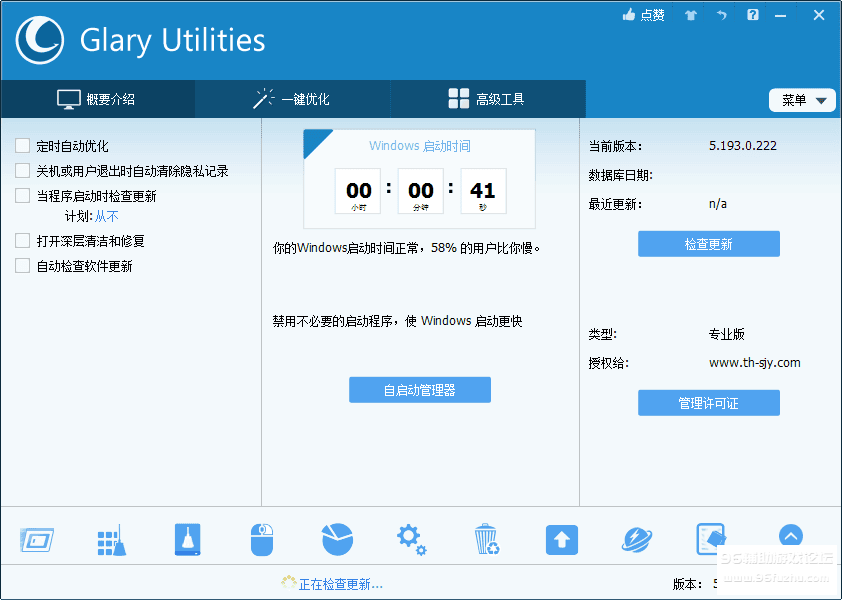Click the mouse-shaped context menu manager icon
This screenshot has height=600, width=842.
(261, 540)
